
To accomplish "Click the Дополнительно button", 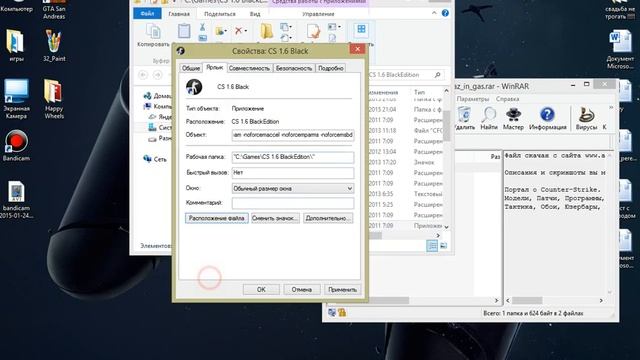I will tap(328, 218).
